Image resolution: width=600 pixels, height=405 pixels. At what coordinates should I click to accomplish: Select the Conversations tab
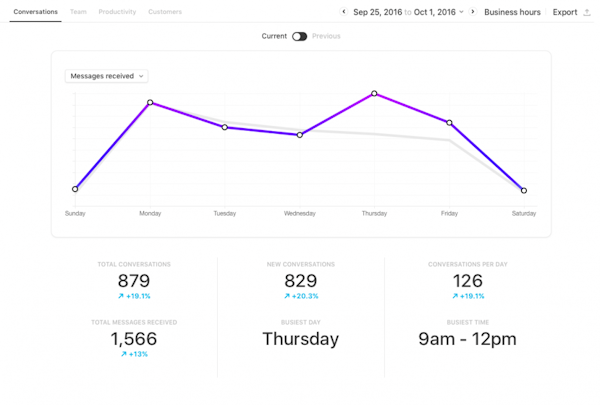pyautogui.click(x=36, y=12)
